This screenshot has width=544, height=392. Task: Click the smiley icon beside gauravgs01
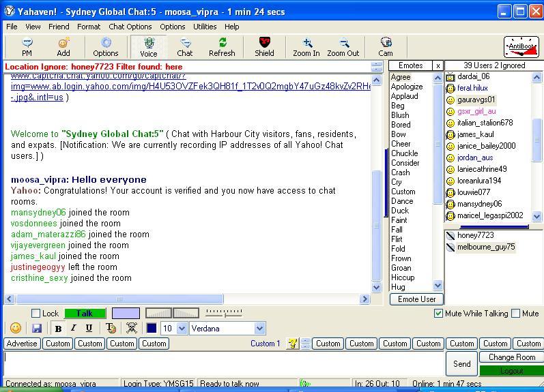click(x=450, y=100)
